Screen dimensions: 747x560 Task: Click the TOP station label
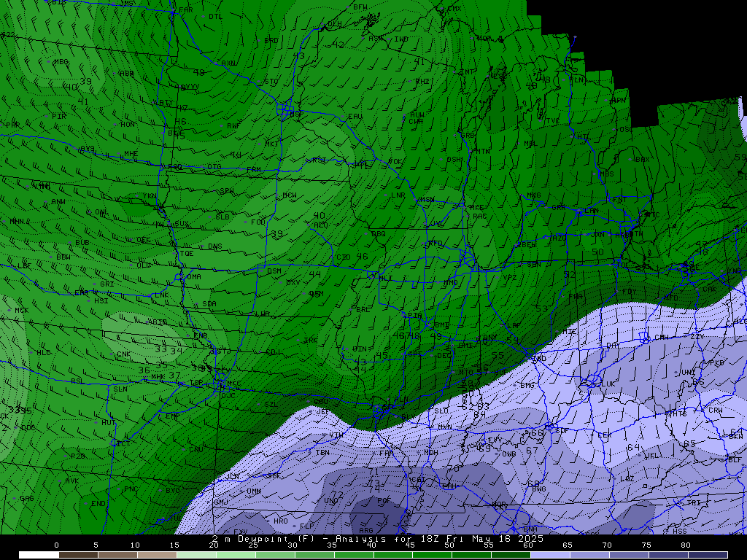coord(196,383)
